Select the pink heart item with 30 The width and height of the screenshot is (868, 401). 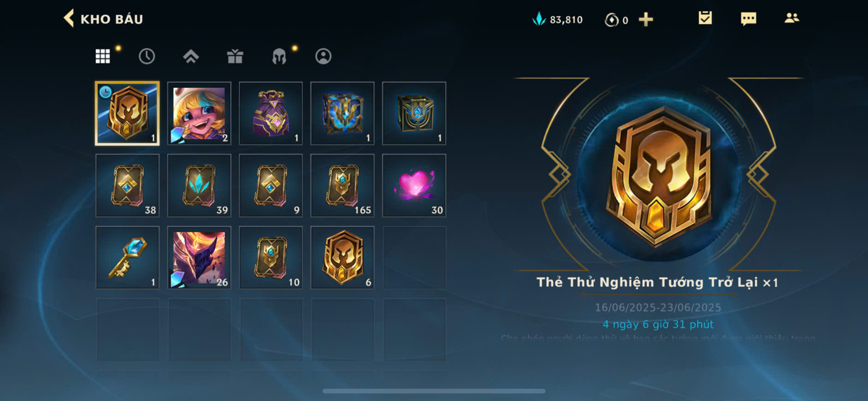point(414,185)
